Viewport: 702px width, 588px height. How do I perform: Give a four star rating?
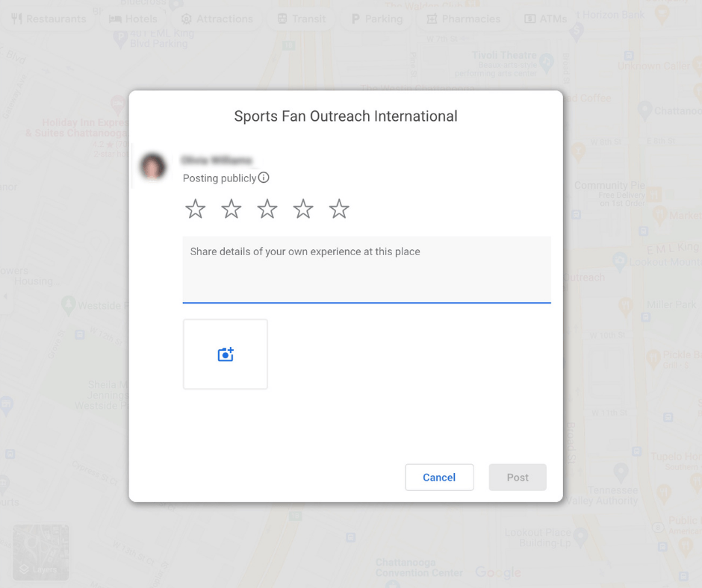303,209
